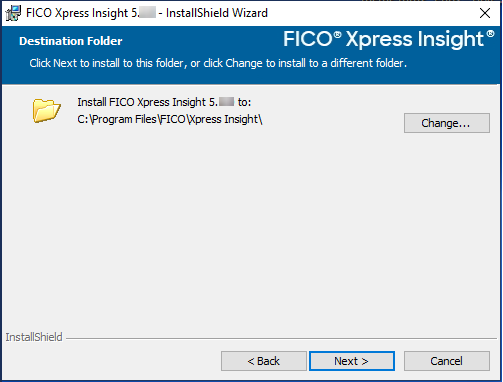Click the InstallShield label near the bottom

[34, 337]
